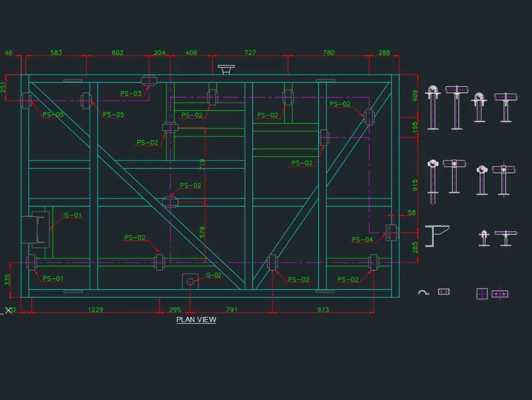The width and height of the screenshot is (532, 400).
Task: Select the 1229 dimension value
Action: (95, 309)
